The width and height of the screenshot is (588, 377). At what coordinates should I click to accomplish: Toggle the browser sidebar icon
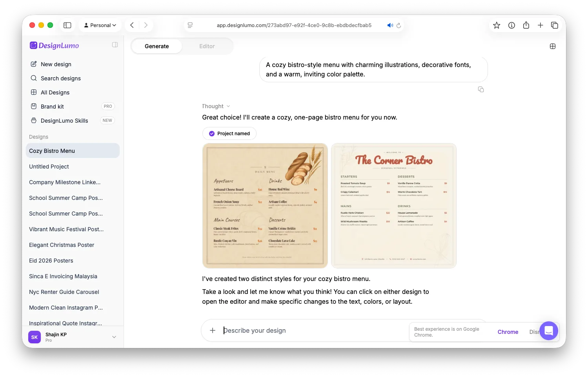click(67, 25)
